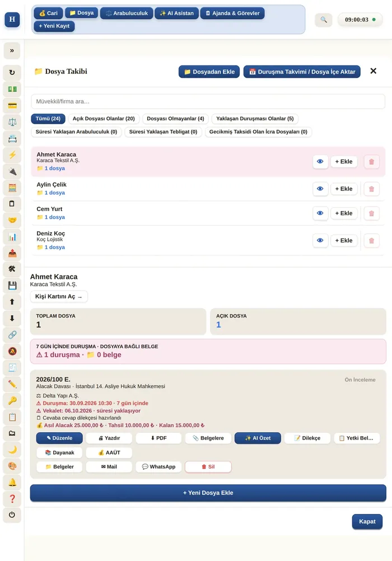Click the lightning bolt sidebar icon
Image resolution: width=392 pixels, height=561 pixels.
tap(12, 155)
